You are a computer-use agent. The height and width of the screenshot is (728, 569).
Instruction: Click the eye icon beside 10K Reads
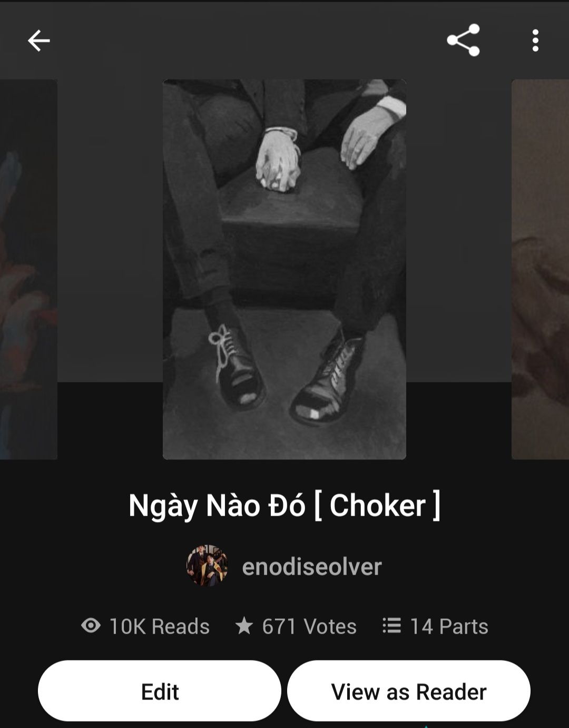coord(91,625)
